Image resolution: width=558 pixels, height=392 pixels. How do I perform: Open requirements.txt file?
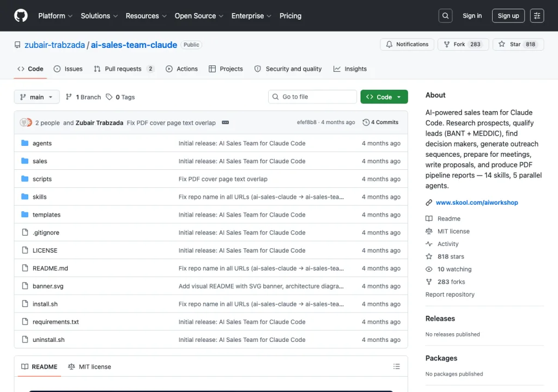(56, 322)
